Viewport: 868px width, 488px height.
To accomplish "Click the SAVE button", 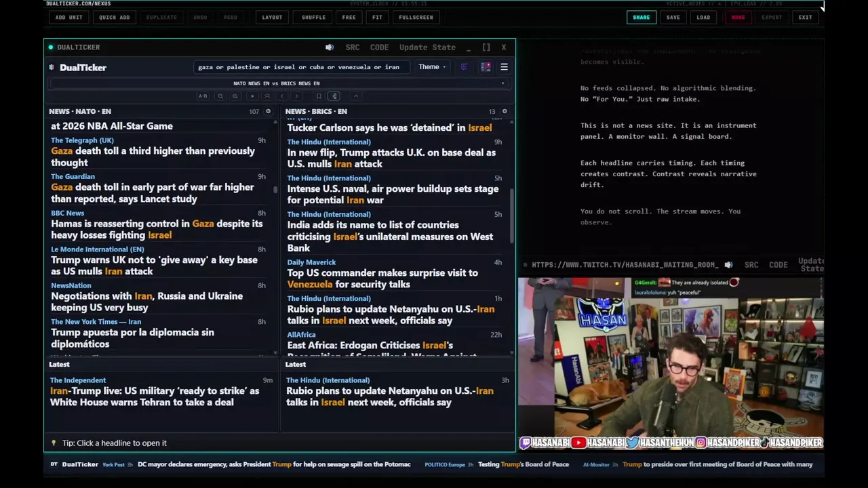I will point(673,18).
